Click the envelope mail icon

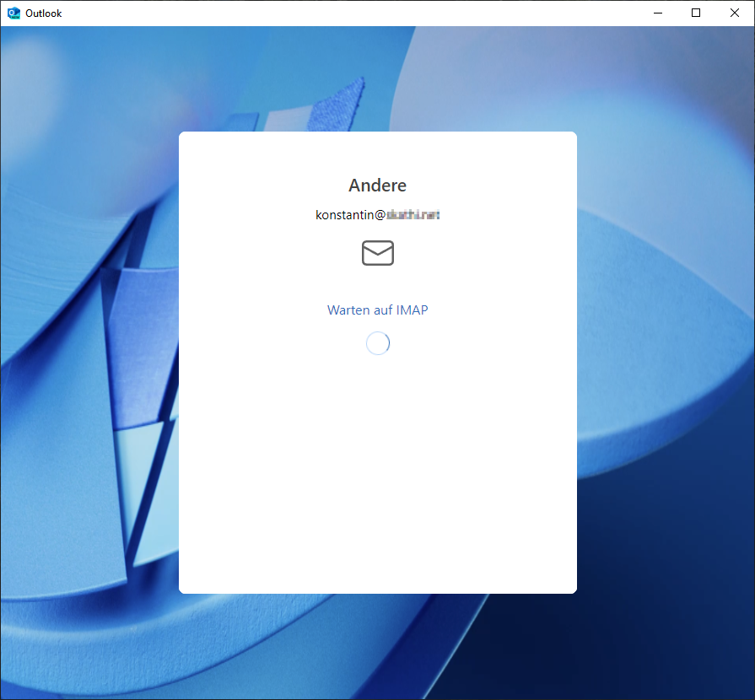coord(378,253)
